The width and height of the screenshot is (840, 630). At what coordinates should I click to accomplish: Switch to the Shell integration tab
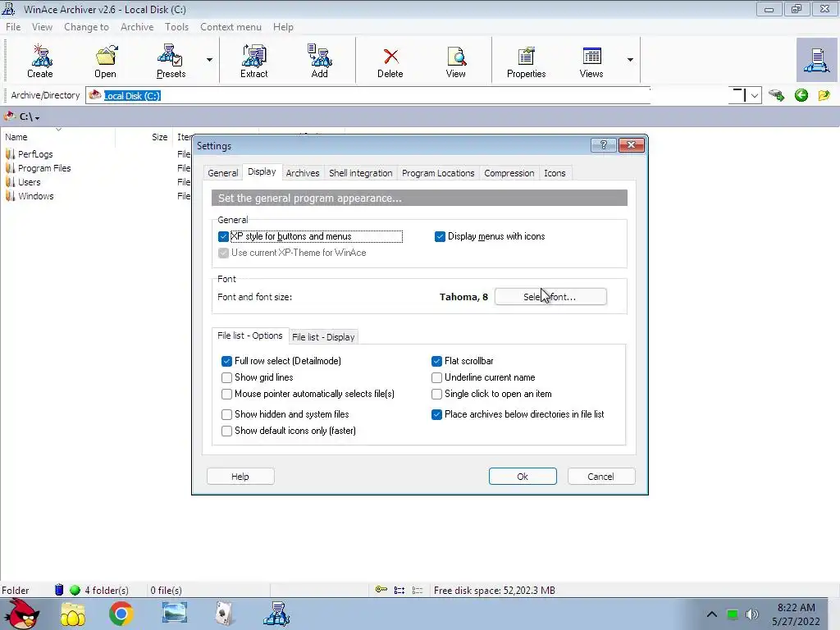(361, 173)
